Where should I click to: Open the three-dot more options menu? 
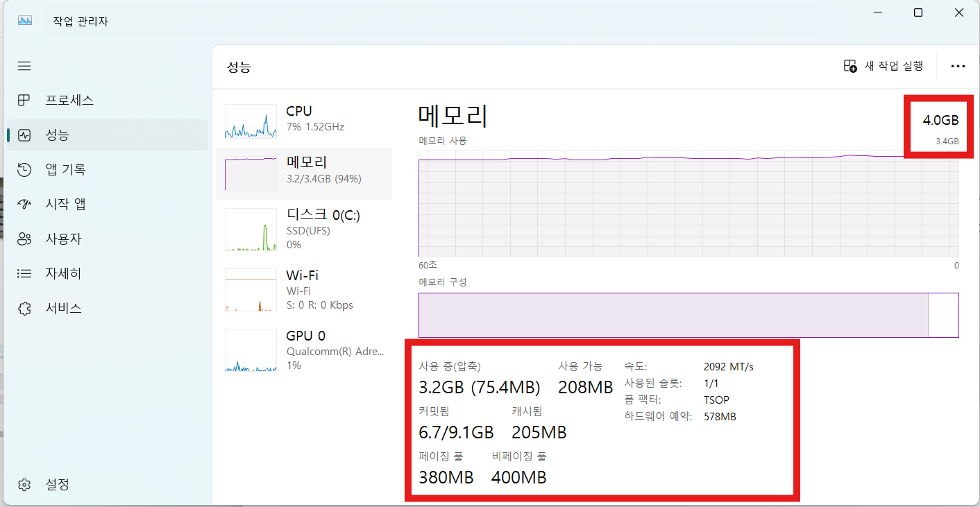coord(958,65)
